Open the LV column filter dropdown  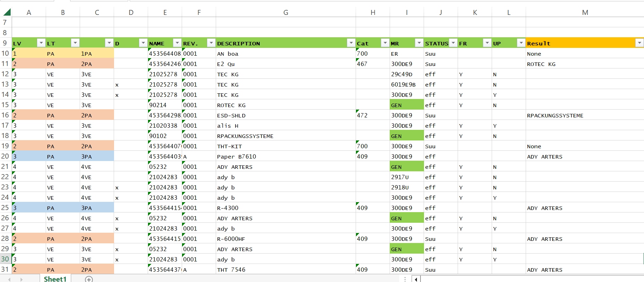click(x=41, y=43)
